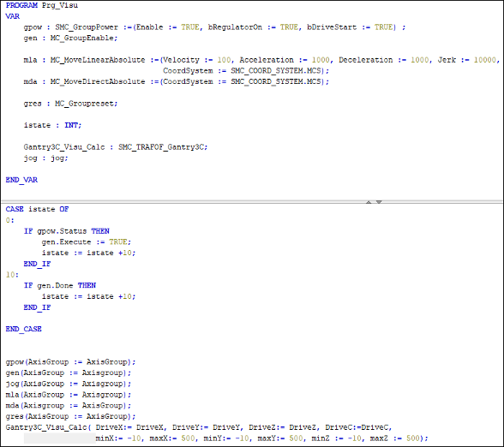Click the 'Gantry3C_Visu_Calc(' call name
Image resolution: width=504 pixels, height=447 pixels.
[x=49, y=428]
